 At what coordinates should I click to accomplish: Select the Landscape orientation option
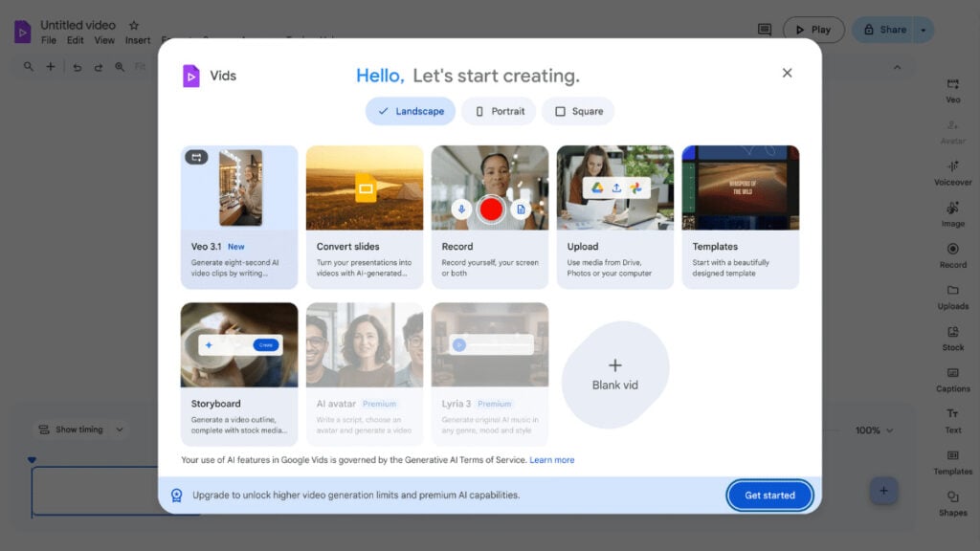(411, 111)
